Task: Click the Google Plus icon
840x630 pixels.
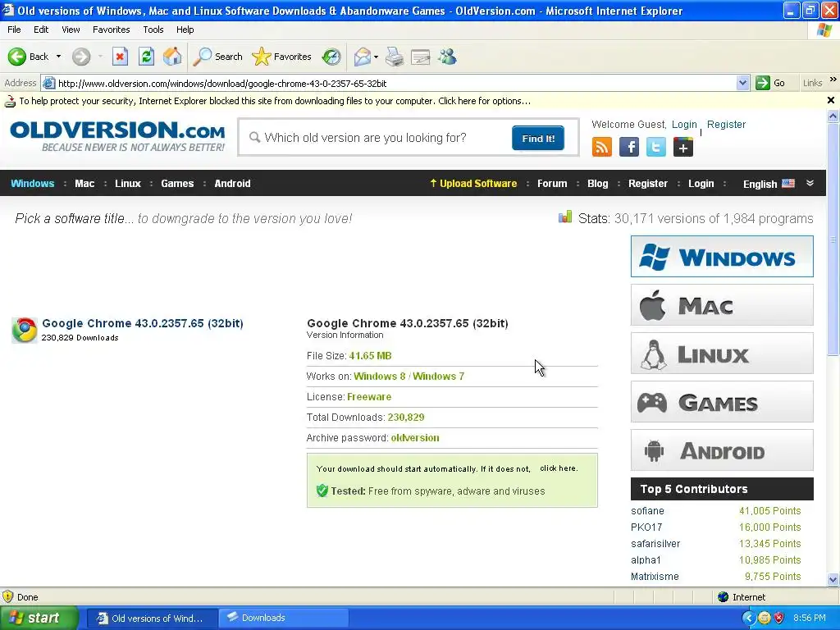Action: tap(683, 147)
